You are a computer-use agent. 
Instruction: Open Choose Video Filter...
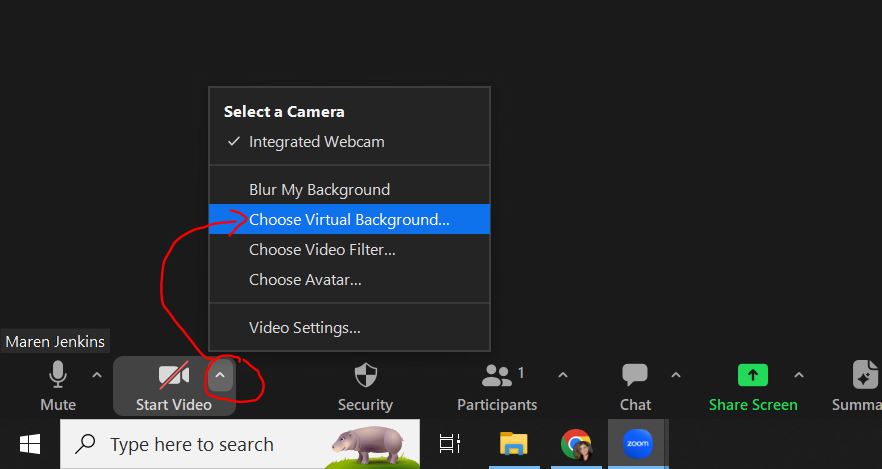pos(349,249)
